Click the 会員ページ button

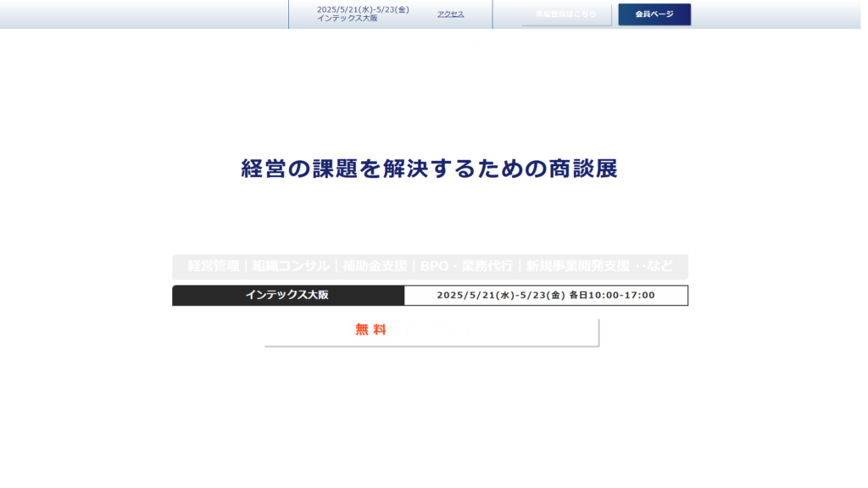(x=654, y=14)
